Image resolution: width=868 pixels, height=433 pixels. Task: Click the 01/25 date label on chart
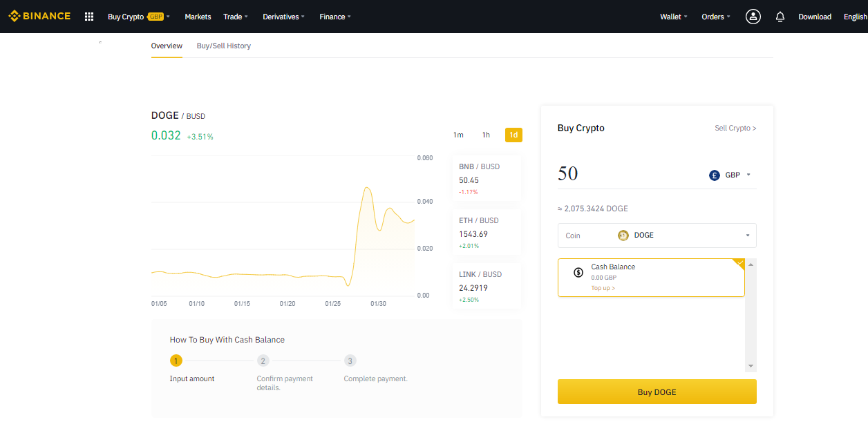click(x=333, y=304)
